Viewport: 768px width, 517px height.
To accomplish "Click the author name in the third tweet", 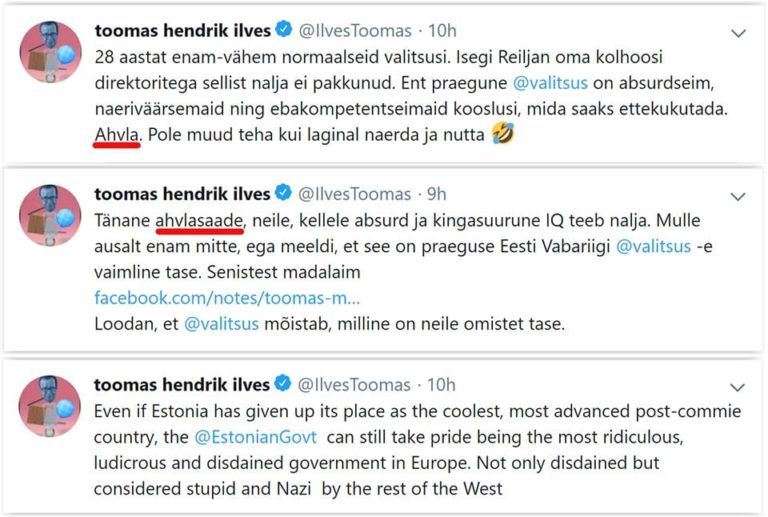I will [181, 385].
